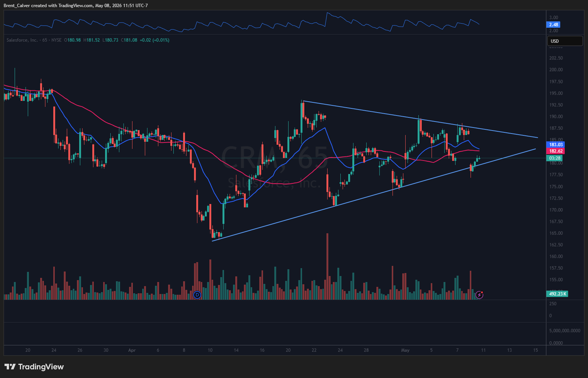Click the 177.50 price axis label
588x378 pixels.
(556, 175)
